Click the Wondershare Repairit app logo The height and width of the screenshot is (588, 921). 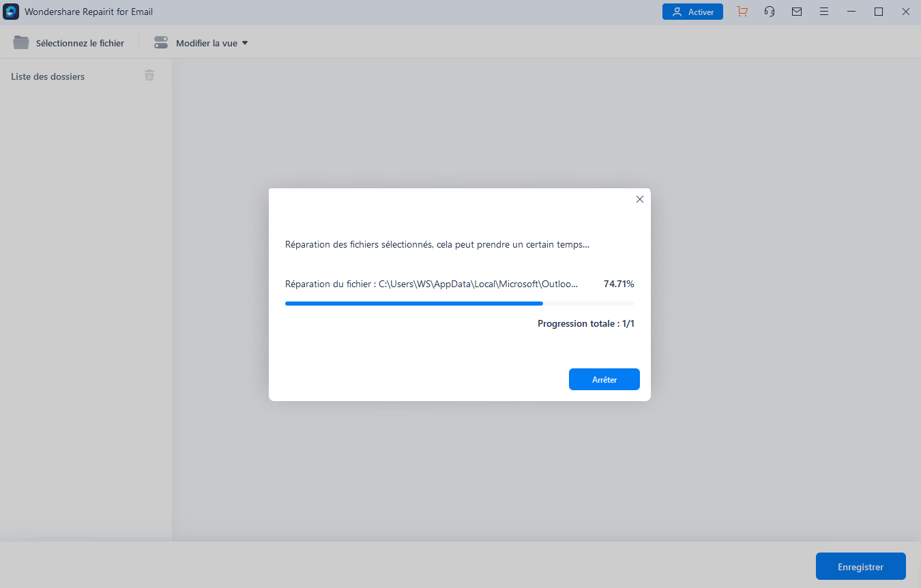click(11, 12)
